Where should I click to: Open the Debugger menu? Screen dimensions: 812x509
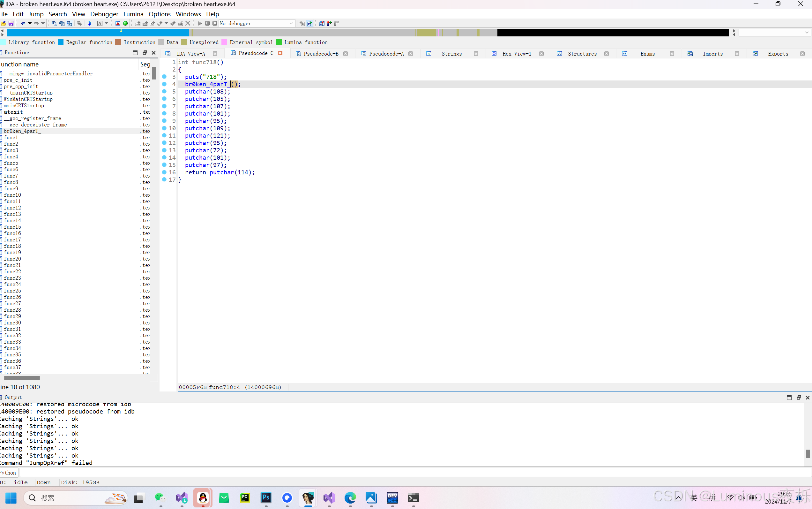coord(104,14)
